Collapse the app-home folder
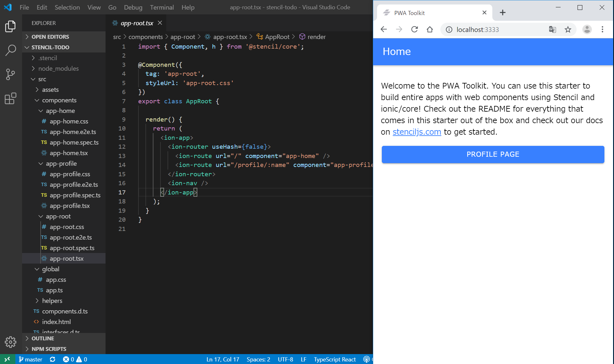Viewport: 614px width, 364px height. click(64, 110)
